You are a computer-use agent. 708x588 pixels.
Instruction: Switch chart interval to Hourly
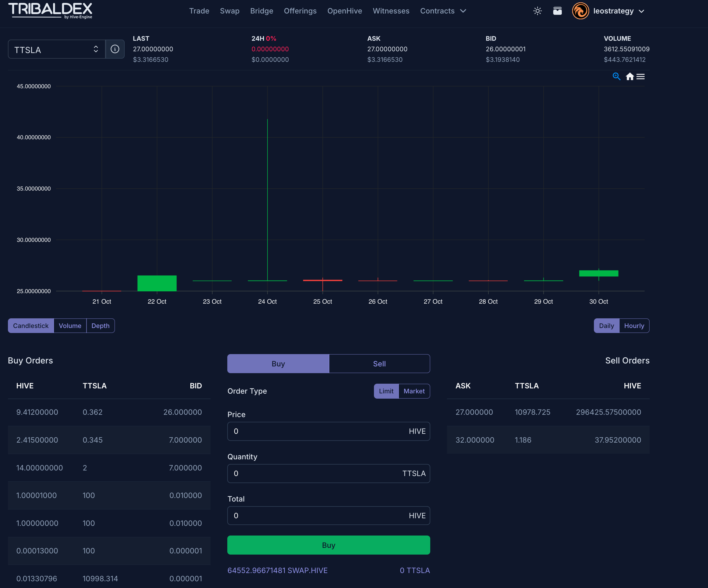[634, 325]
